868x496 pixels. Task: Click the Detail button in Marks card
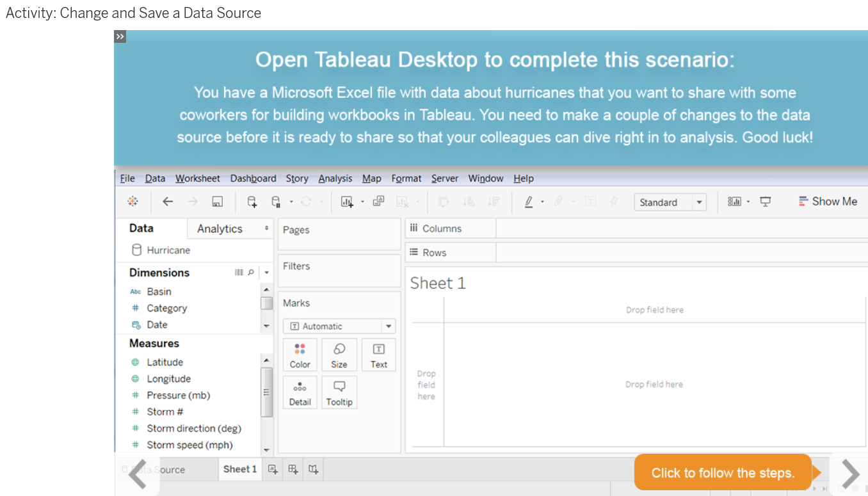click(x=300, y=392)
